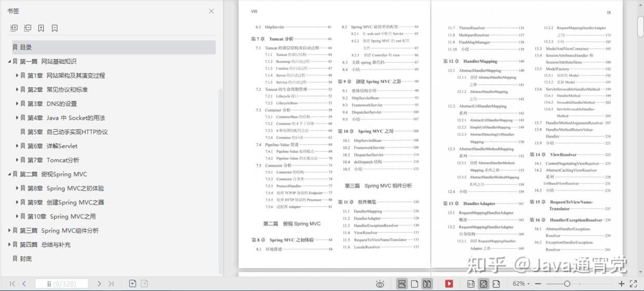Go to the first page
This screenshot has width=644, height=291.
(x=12, y=284)
